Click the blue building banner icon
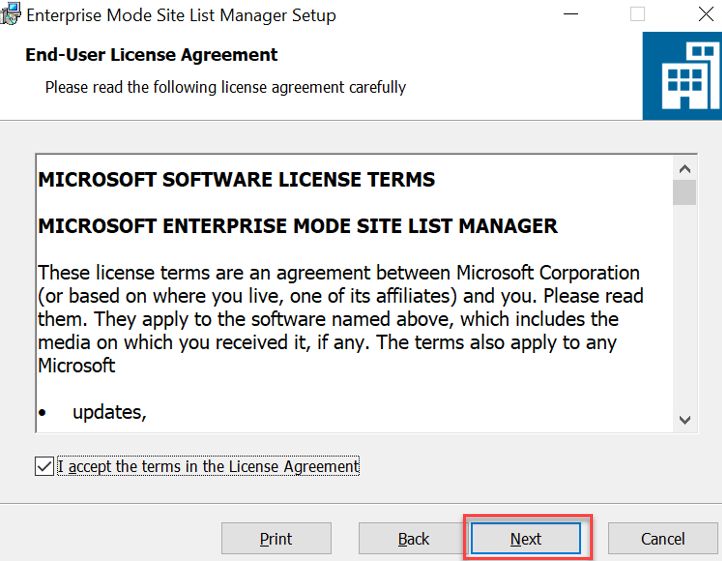The height and width of the screenshot is (561, 722). click(x=682, y=76)
